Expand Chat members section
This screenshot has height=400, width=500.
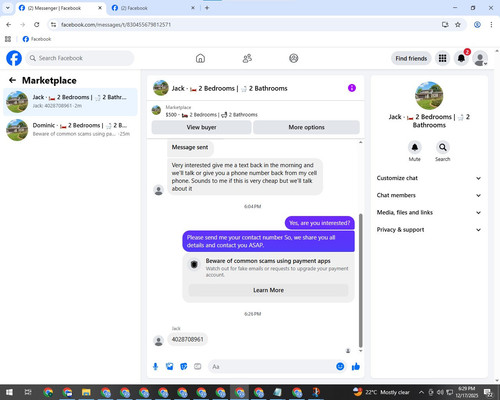(429, 195)
